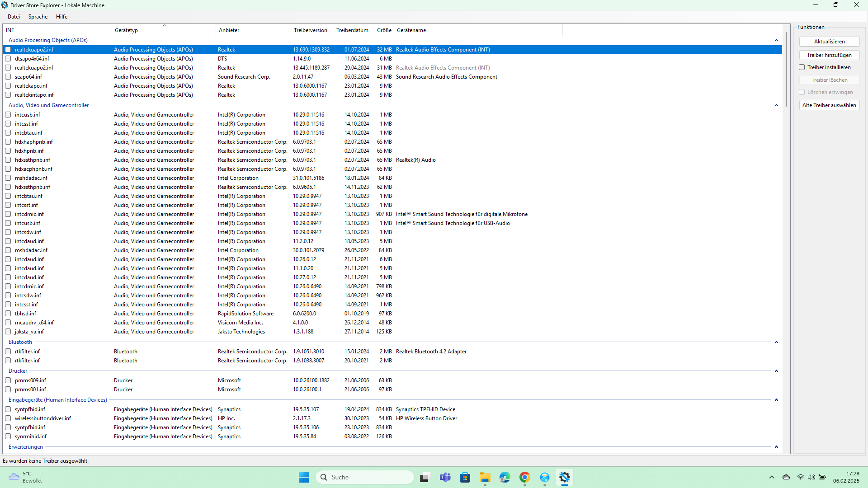Click the Alte Treiber auswählen button
The image size is (868, 488).
point(829,105)
